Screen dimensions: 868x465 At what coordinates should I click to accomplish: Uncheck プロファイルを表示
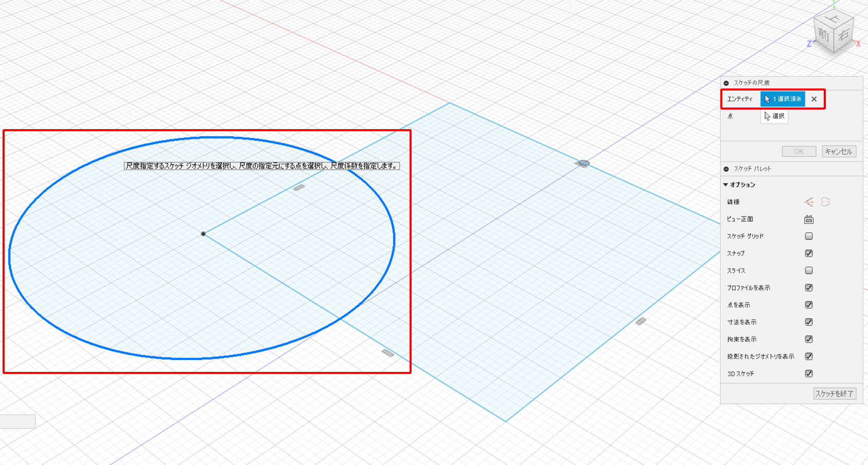[x=809, y=288]
